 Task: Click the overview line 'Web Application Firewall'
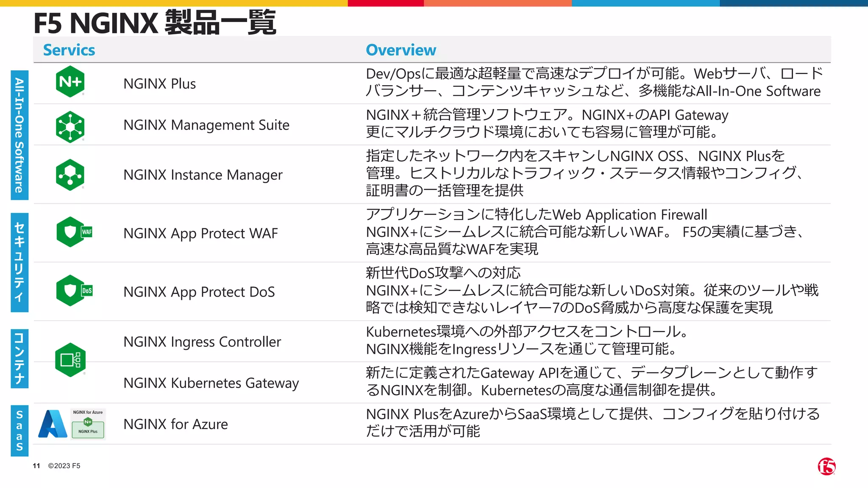536,215
